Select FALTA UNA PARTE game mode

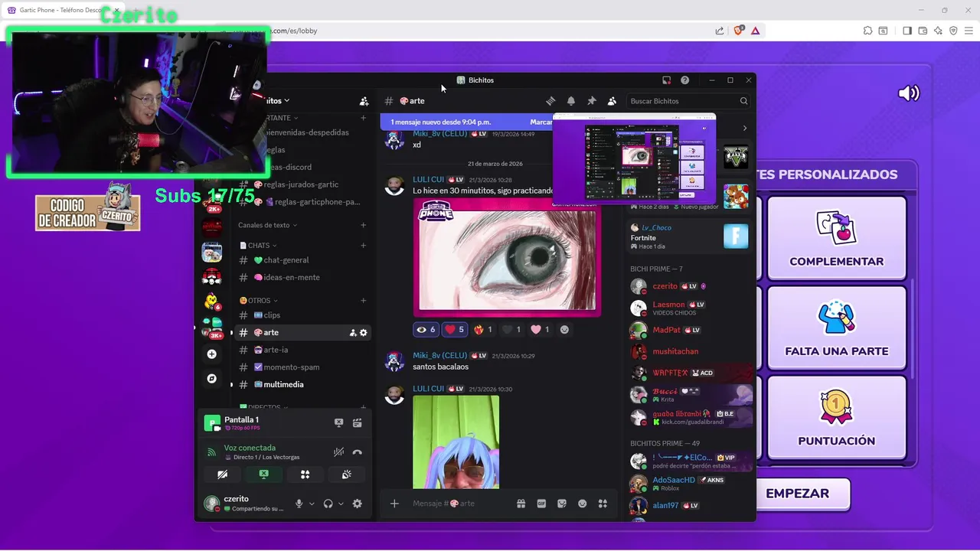[837, 328]
